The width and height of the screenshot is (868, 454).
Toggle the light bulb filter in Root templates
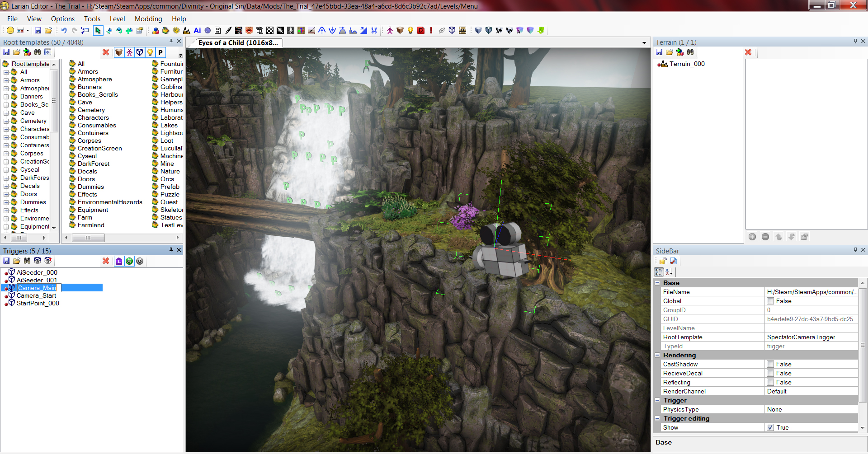pyautogui.click(x=150, y=52)
